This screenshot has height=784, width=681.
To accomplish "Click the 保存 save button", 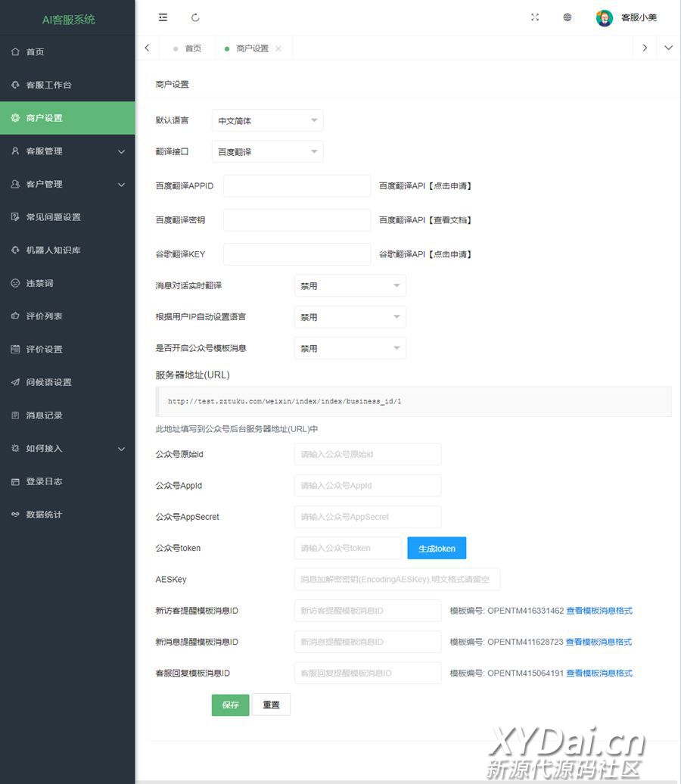I will [229, 705].
